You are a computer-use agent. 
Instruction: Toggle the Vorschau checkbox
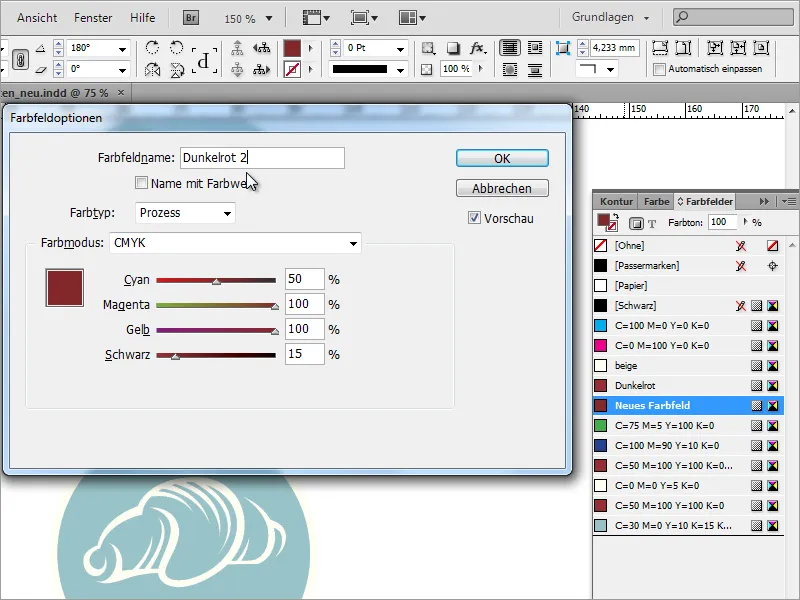point(474,218)
